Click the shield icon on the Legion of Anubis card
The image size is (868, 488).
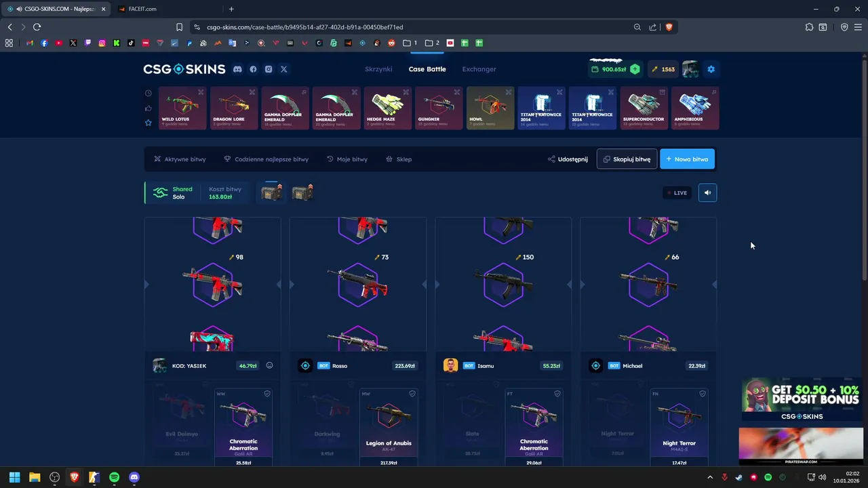[412, 394]
